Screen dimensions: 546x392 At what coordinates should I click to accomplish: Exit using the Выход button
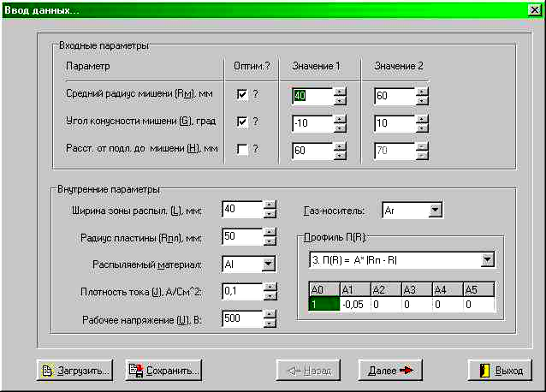click(x=500, y=371)
